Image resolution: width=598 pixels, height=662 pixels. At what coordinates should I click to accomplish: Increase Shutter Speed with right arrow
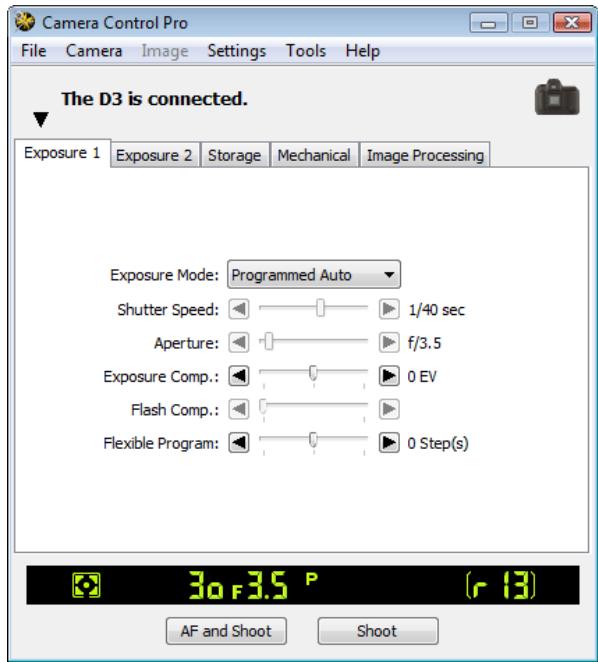coord(389,309)
